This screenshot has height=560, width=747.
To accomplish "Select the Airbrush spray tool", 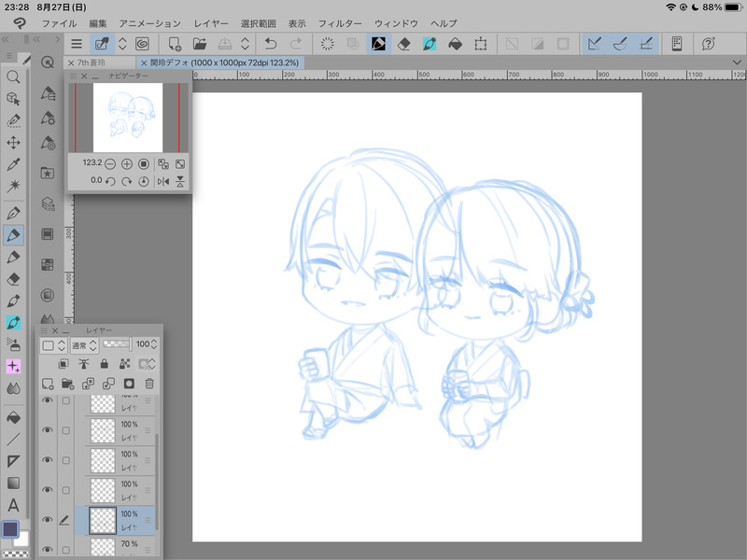I will tap(13, 343).
